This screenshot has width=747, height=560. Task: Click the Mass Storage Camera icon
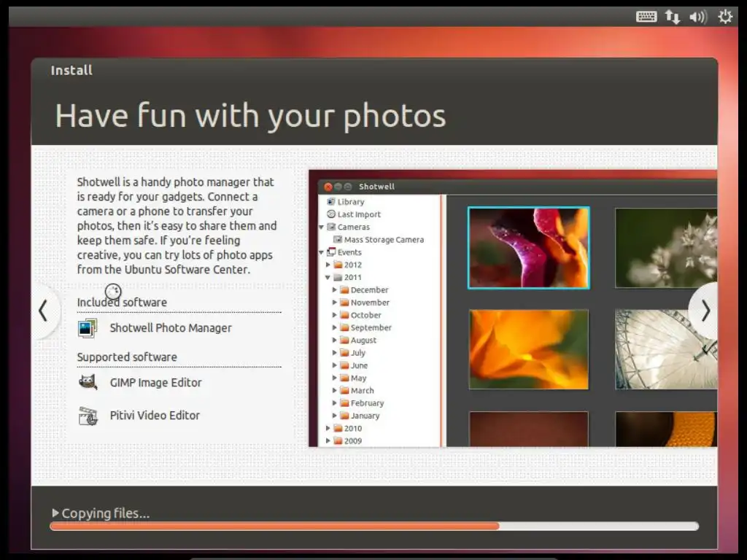[x=338, y=239]
